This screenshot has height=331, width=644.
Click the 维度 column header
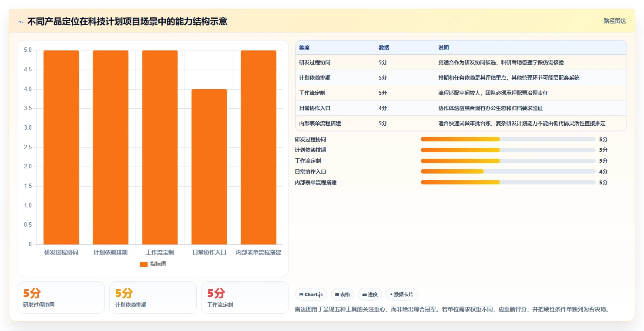(x=304, y=48)
